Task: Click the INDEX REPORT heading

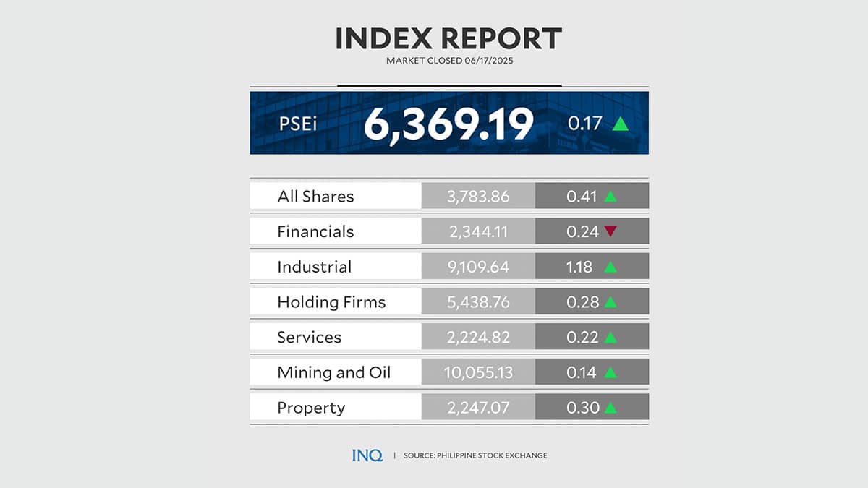Action: tap(448, 39)
